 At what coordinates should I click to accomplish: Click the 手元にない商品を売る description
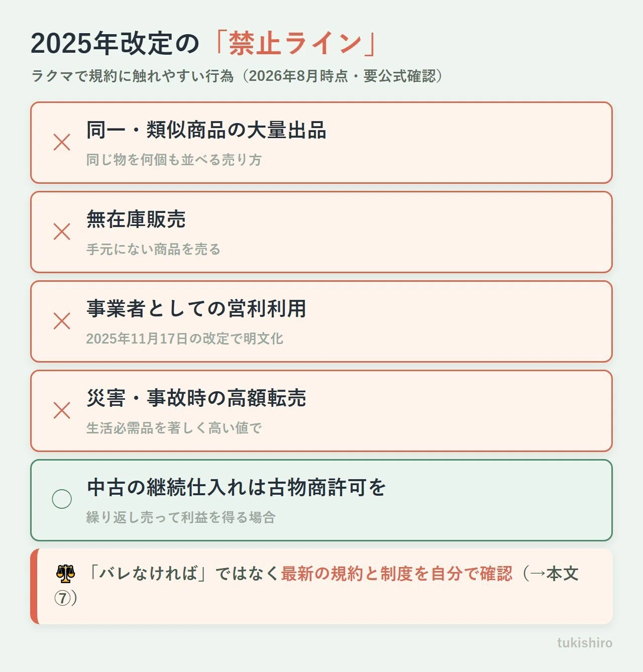click(x=154, y=249)
